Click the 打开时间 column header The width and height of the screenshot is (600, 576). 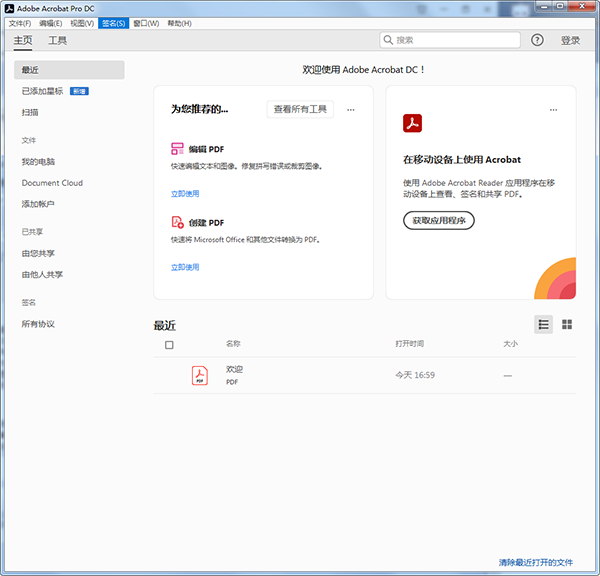pyautogui.click(x=409, y=343)
